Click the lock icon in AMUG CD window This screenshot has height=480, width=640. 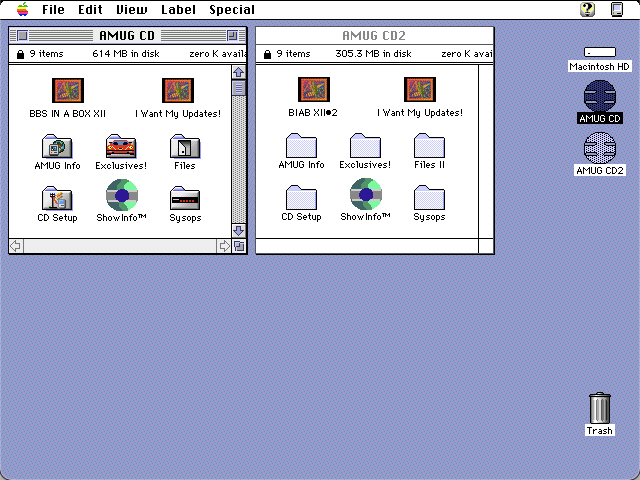point(20,54)
